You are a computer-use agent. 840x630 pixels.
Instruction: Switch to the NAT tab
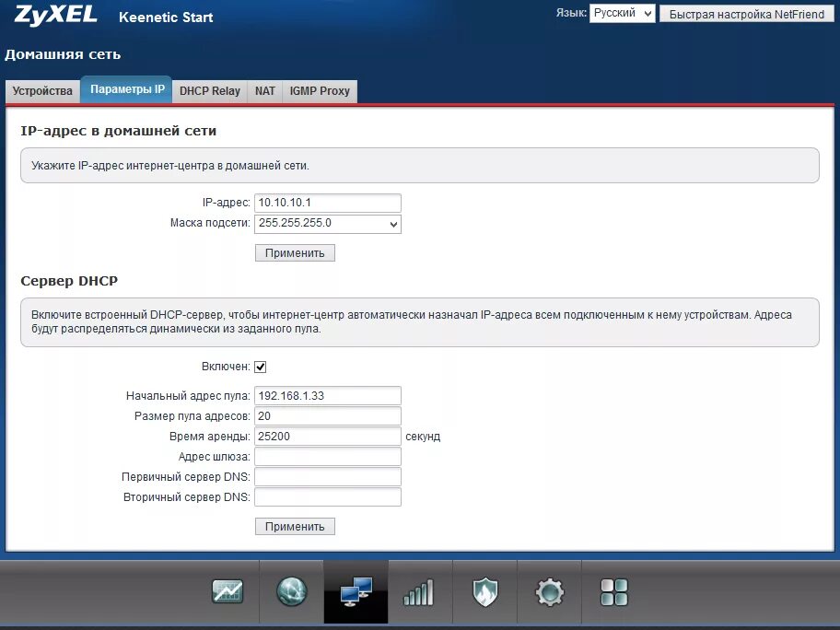264,90
